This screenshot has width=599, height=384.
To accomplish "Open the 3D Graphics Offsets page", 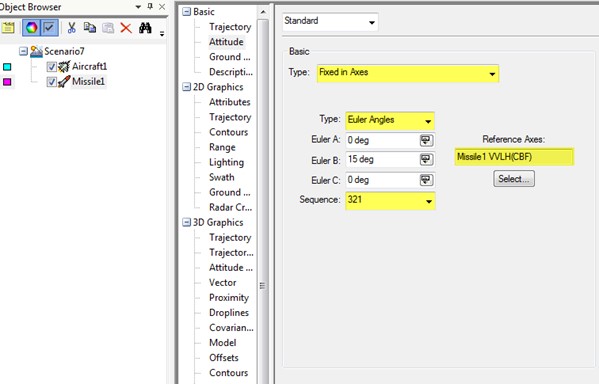I will click(223, 358).
